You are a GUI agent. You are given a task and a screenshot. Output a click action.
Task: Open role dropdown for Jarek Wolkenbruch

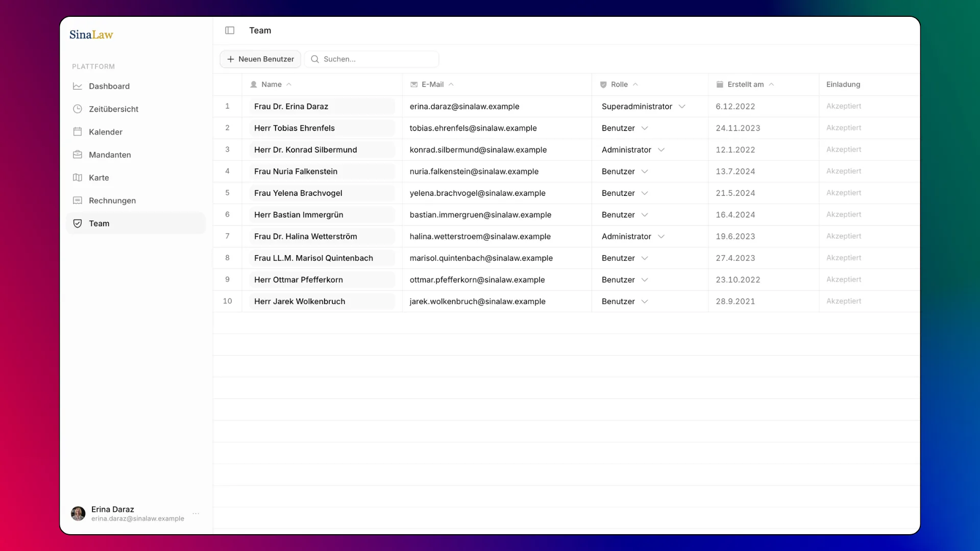point(625,302)
